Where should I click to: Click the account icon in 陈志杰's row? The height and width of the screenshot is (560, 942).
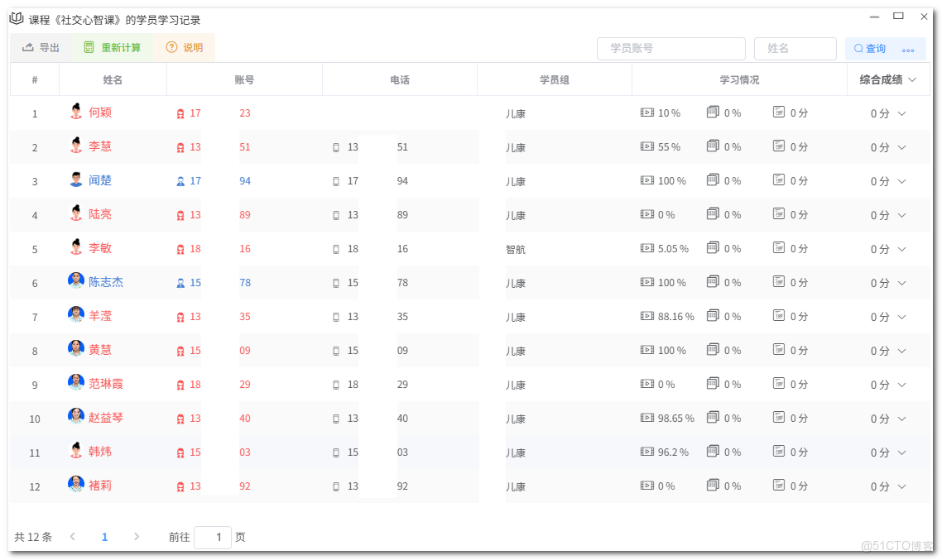pyautogui.click(x=180, y=283)
